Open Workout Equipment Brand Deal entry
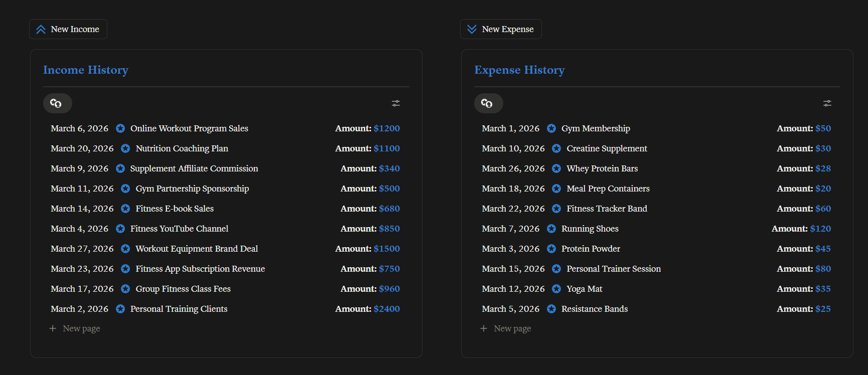The width and height of the screenshot is (868, 375). 197,249
